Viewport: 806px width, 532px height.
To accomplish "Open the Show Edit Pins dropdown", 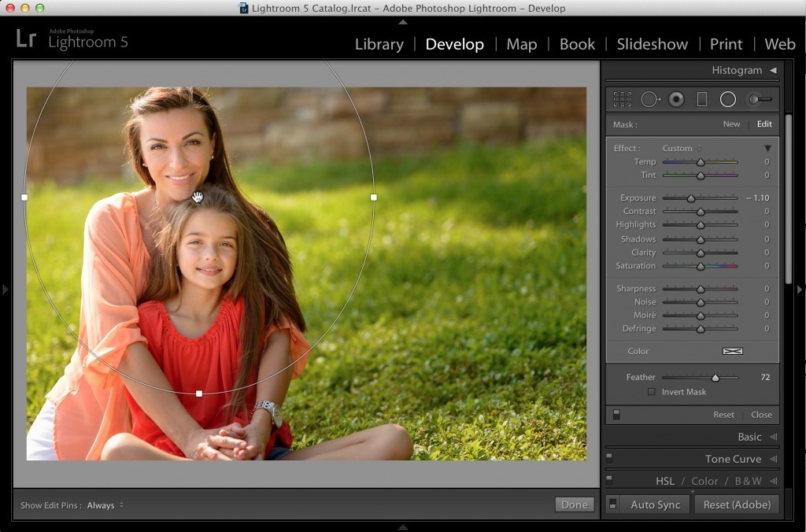I will point(104,505).
